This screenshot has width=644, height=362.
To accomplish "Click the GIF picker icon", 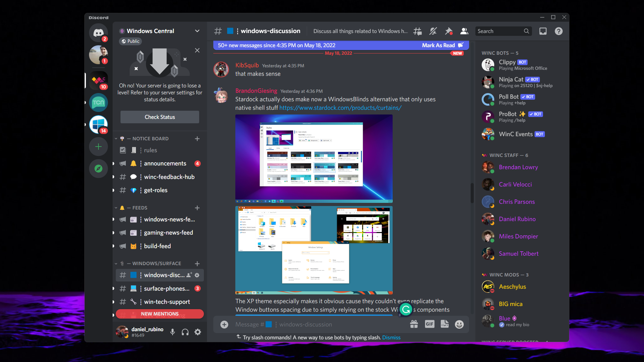I will pos(429,324).
